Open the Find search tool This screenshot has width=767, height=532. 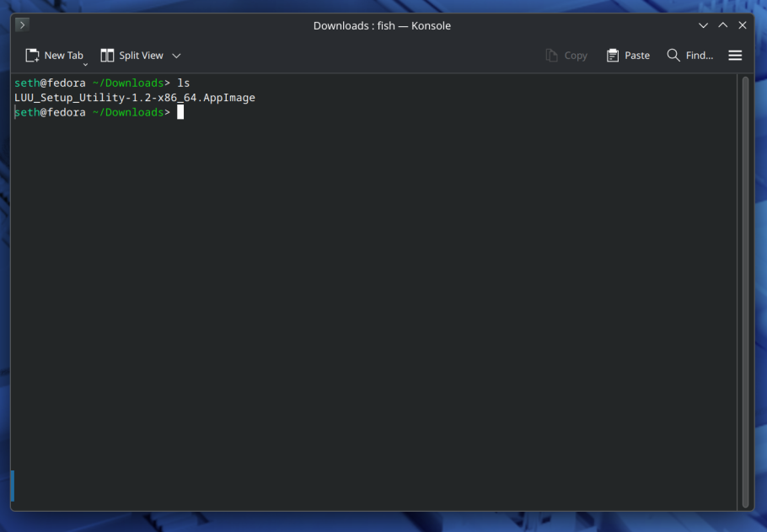[x=690, y=56]
